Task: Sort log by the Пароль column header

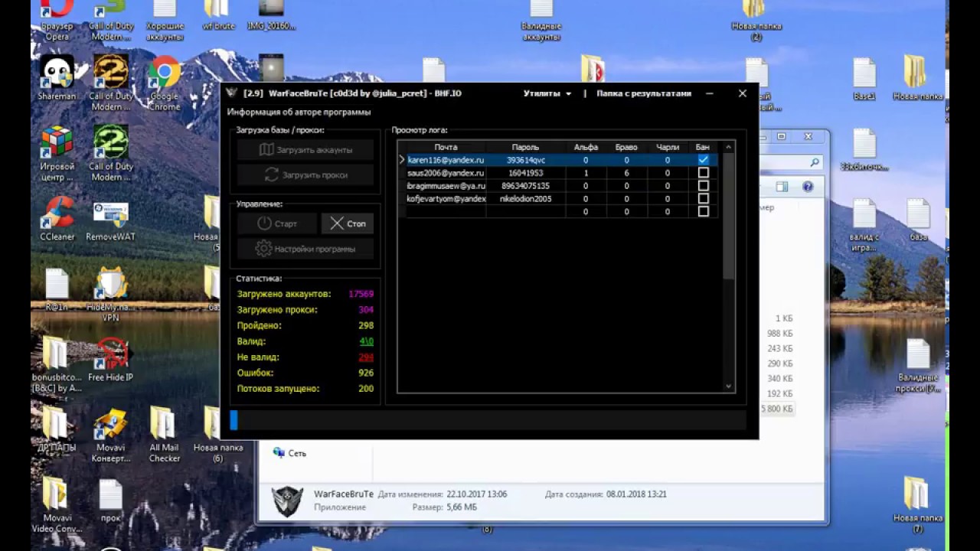Action: click(525, 147)
